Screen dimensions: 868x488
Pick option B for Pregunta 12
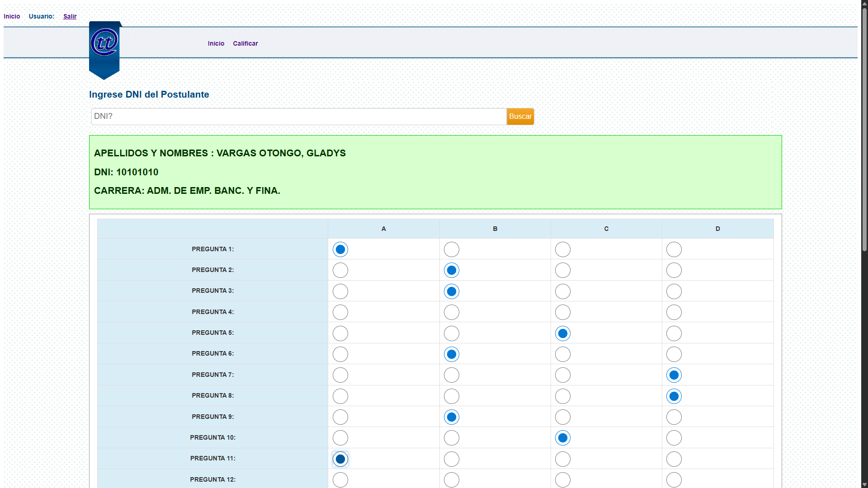(x=452, y=479)
